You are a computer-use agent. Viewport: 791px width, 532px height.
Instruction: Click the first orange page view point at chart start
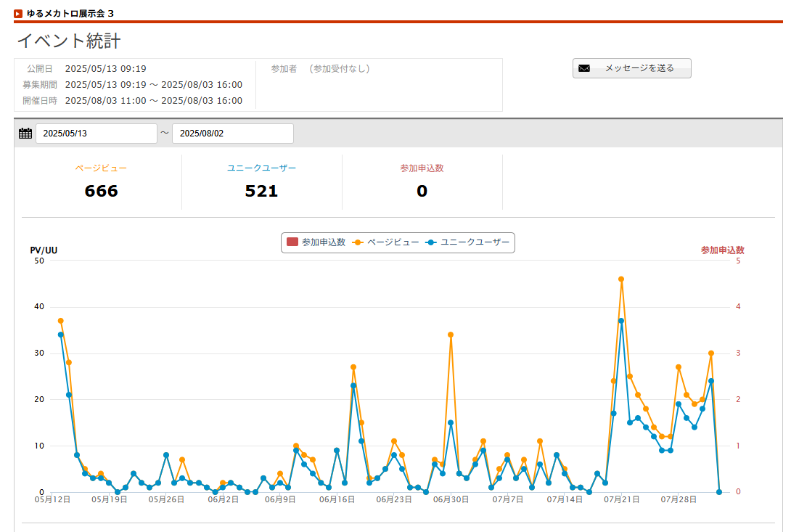[61, 321]
